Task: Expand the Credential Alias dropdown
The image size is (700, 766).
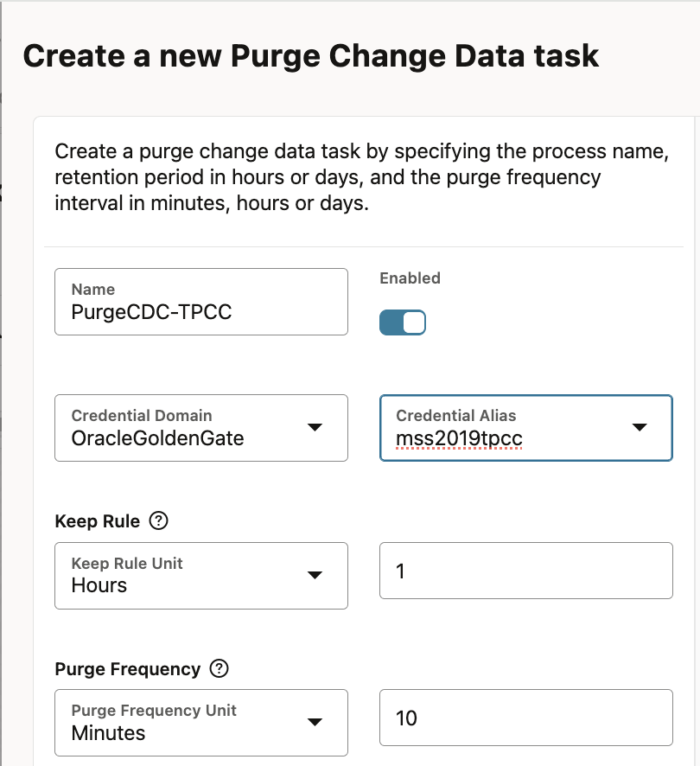Action: click(x=640, y=427)
